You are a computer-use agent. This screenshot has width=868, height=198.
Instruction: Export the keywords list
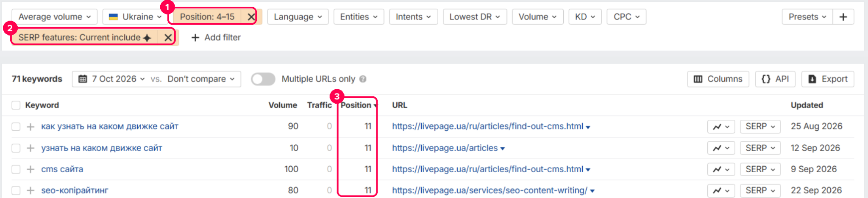click(828, 79)
